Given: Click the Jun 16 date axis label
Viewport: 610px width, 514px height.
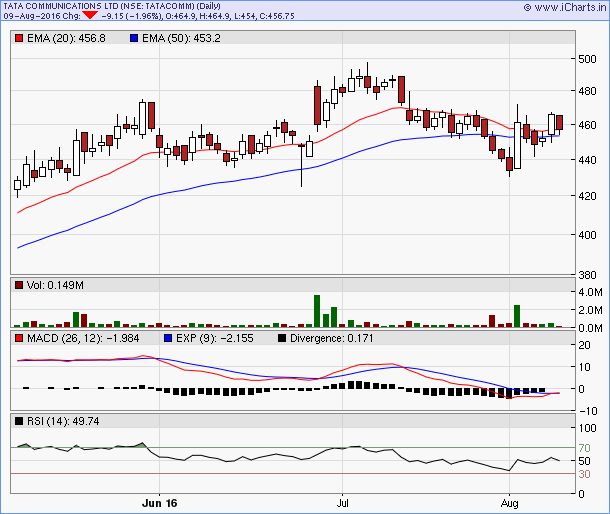Looking at the screenshot, I should (160, 503).
